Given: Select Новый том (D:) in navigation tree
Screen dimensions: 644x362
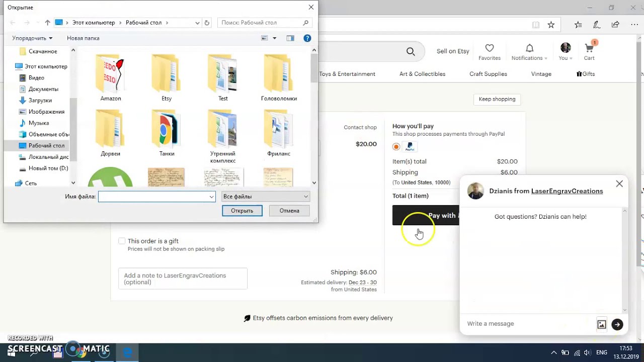Looking at the screenshot, I should (48, 168).
